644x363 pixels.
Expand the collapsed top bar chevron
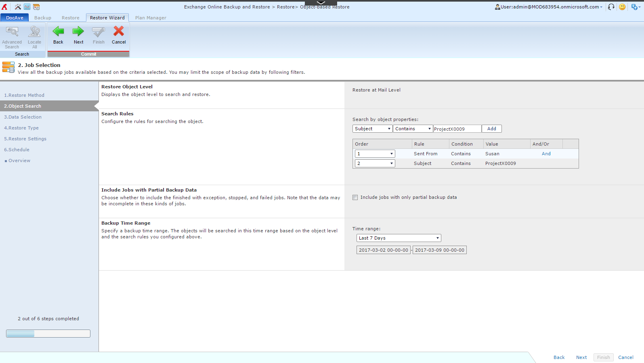[x=321, y=2]
